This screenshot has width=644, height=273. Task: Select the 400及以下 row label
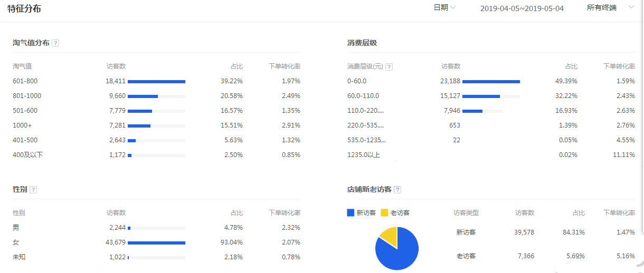point(28,155)
